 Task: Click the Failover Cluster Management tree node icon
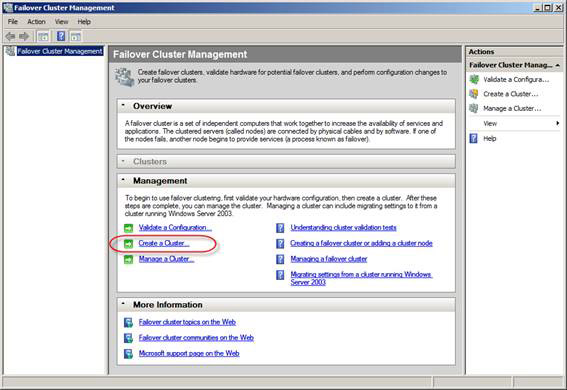pos(10,51)
